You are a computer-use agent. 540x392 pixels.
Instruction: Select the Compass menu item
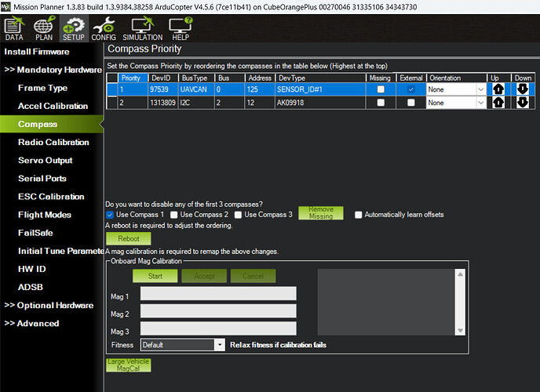coord(52,124)
